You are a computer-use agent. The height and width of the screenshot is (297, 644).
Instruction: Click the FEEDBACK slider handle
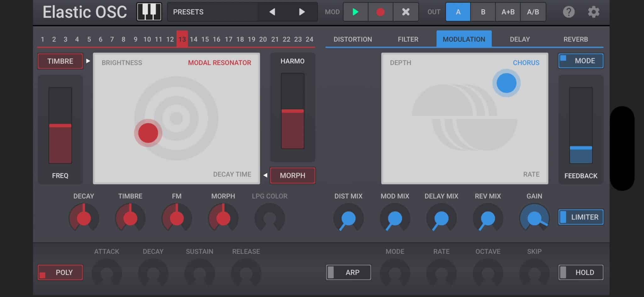point(580,148)
